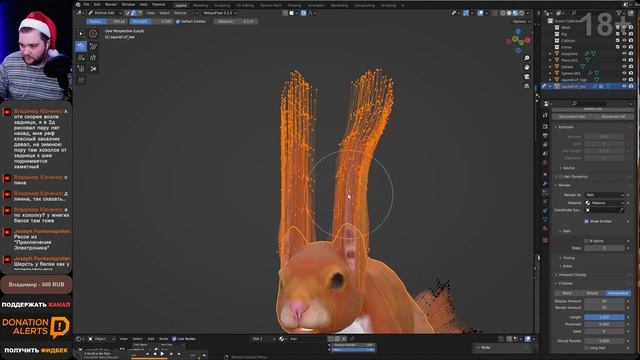Open the Render As dropdown
Viewport: 640px width, 360px height.
click(604, 195)
